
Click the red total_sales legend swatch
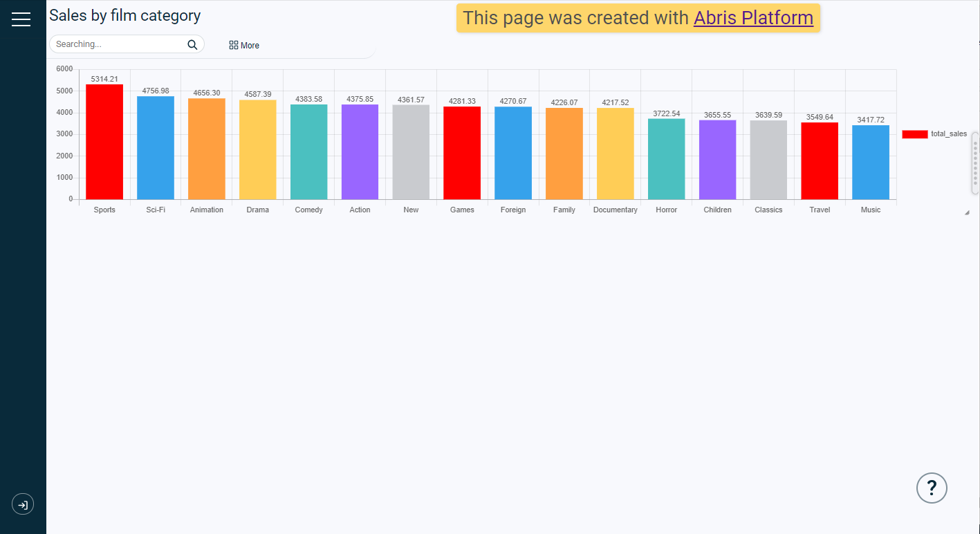[x=914, y=134]
